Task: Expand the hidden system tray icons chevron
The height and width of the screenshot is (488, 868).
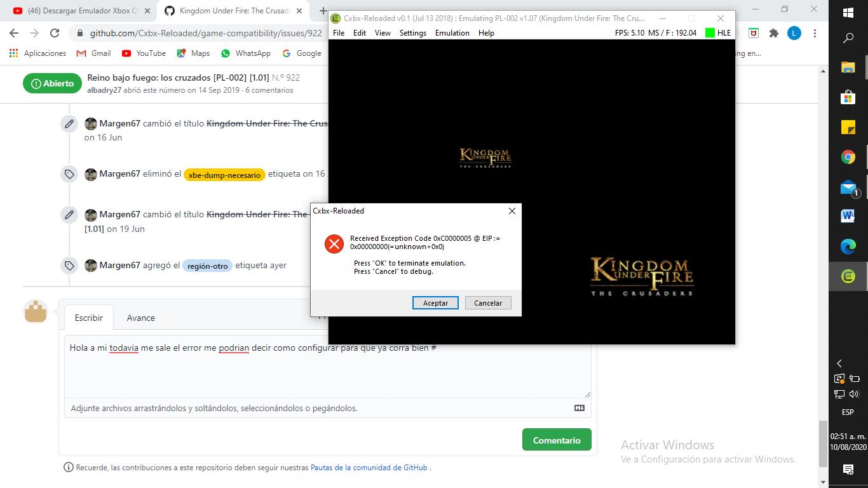Action: click(839, 363)
